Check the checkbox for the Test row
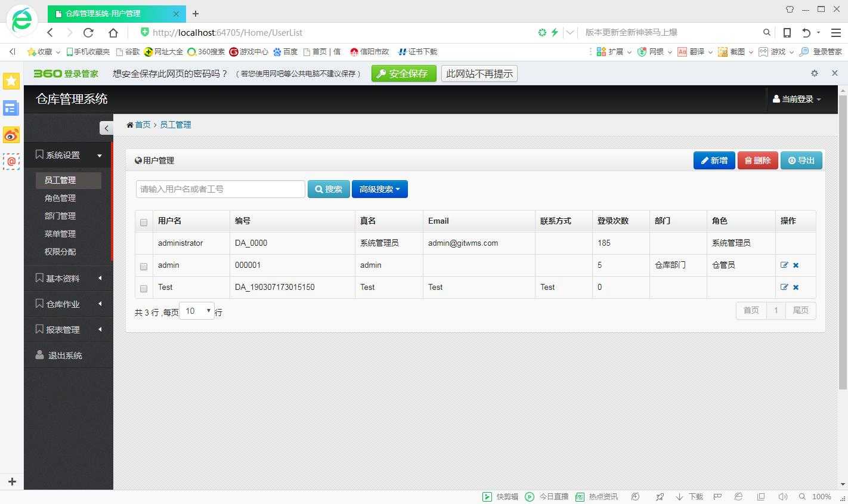This screenshot has width=848, height=504. (x=144, y=288)
